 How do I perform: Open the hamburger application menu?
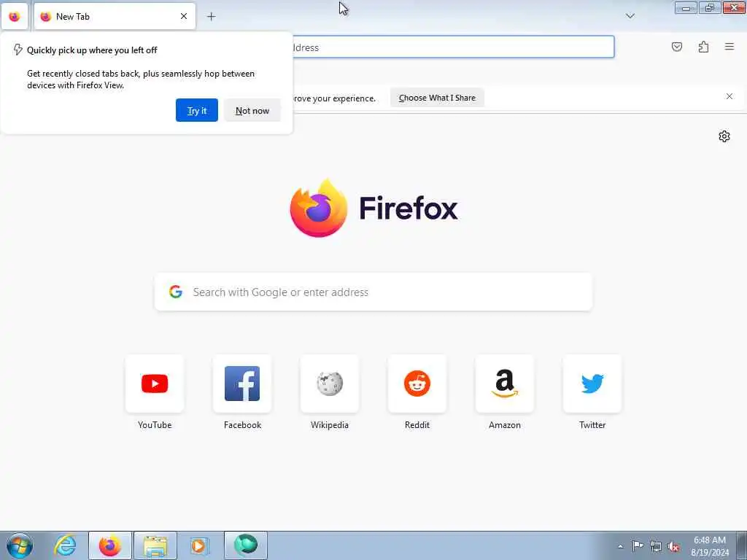tap(729, 47)
